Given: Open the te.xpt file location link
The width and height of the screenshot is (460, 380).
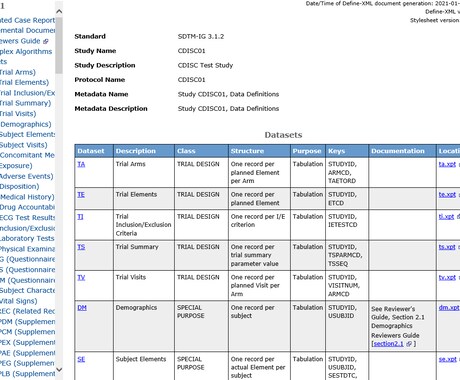Looking at the screenshot, I should coord(447,194).
